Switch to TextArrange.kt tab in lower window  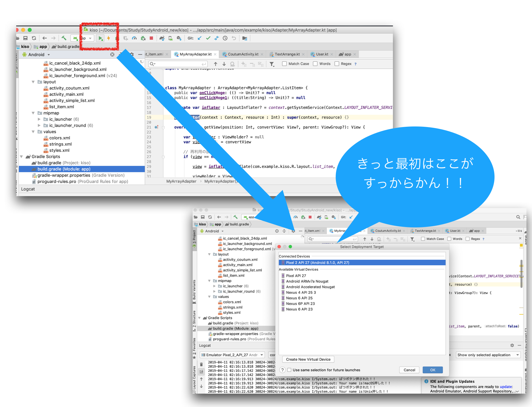[425, 231]
